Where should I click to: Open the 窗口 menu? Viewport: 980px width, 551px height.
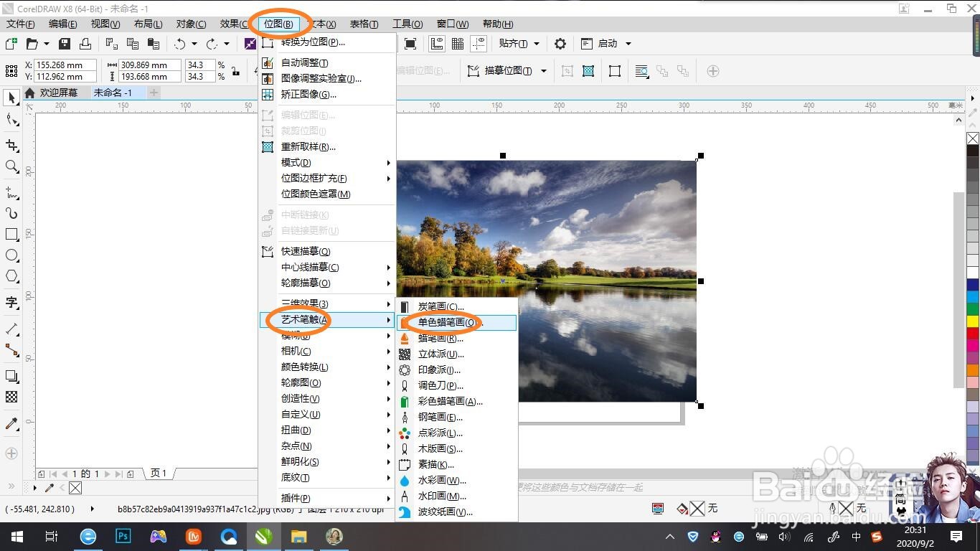tap(453, 24)
